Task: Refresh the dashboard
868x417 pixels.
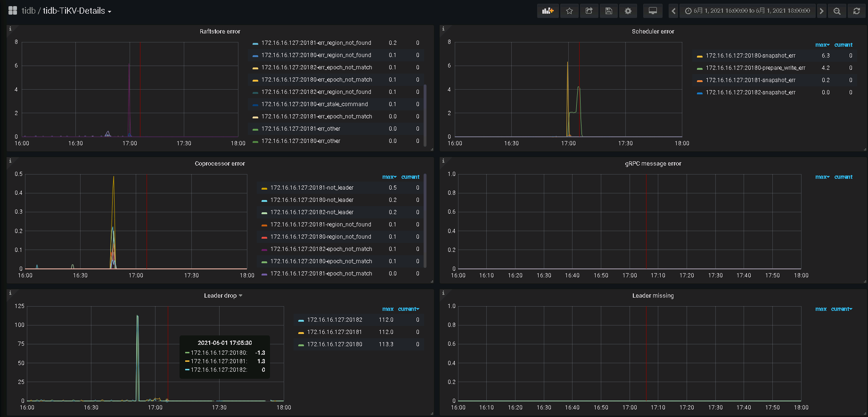Action: coord(857,11)
